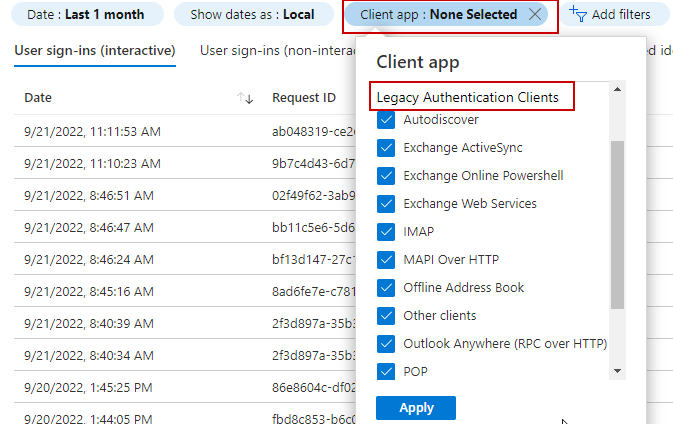Open the Show dates as Local filter

(252, 15)
